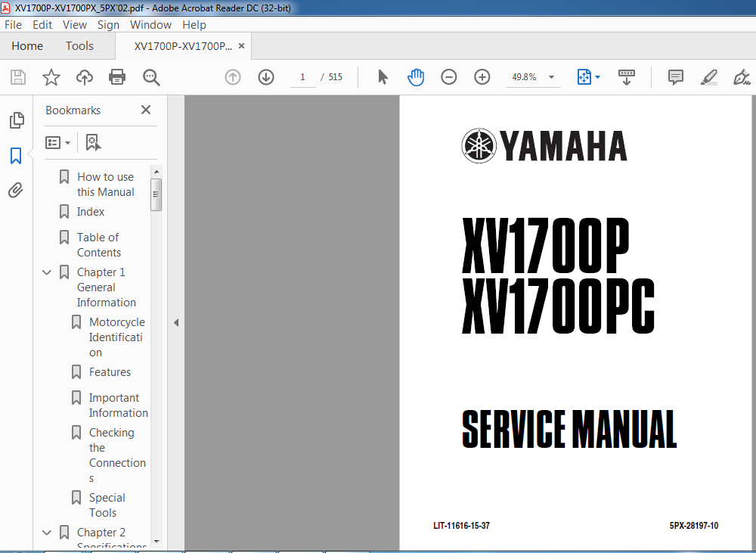Click the bookmarks scrollbar thumb
756x553 pixels.
[156, 195]
